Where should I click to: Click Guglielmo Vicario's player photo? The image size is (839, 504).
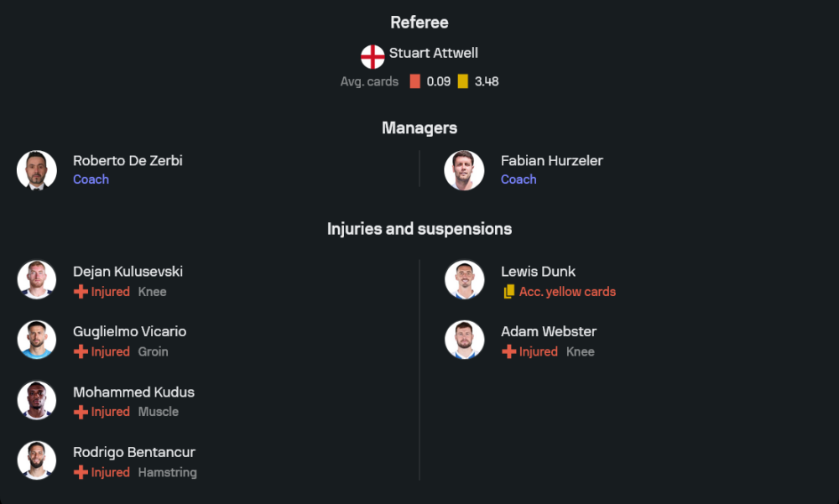37,340
